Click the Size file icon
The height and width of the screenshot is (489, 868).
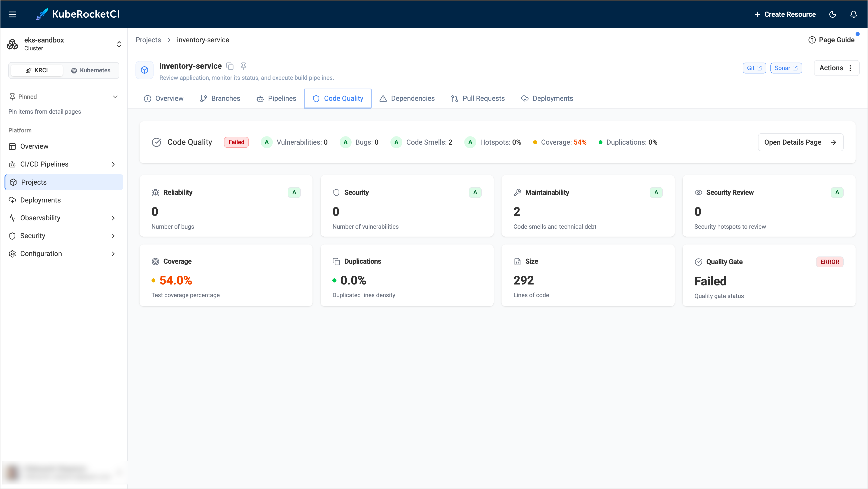[517, 261]
